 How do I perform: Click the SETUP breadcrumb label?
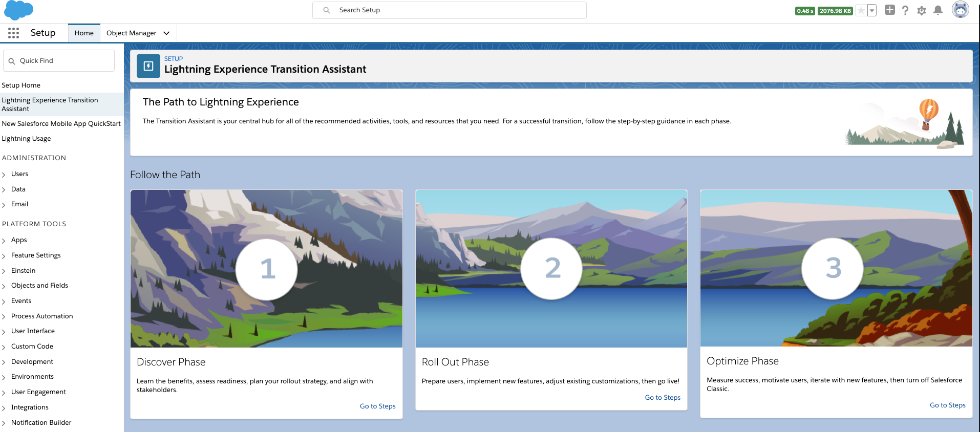(x=174, y=59)
